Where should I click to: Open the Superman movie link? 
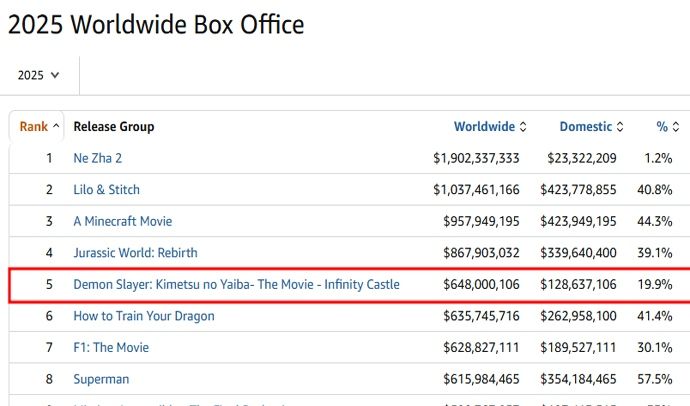coord(101,379)
